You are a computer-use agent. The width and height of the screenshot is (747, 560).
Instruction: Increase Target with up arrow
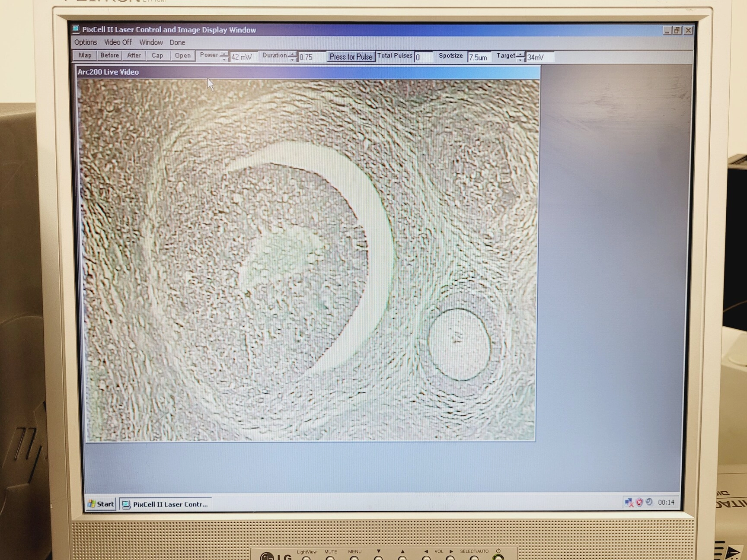pyautogui.click(x=520, y=54)
